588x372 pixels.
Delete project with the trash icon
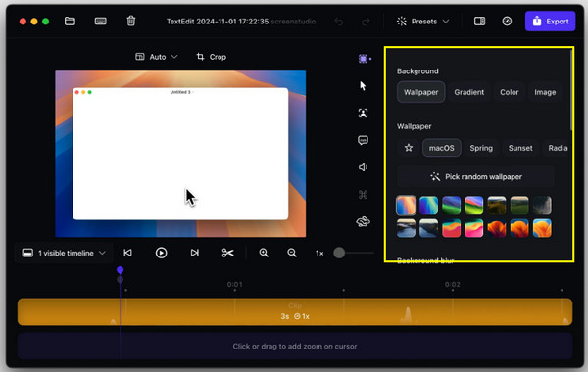tap(131, 21)
